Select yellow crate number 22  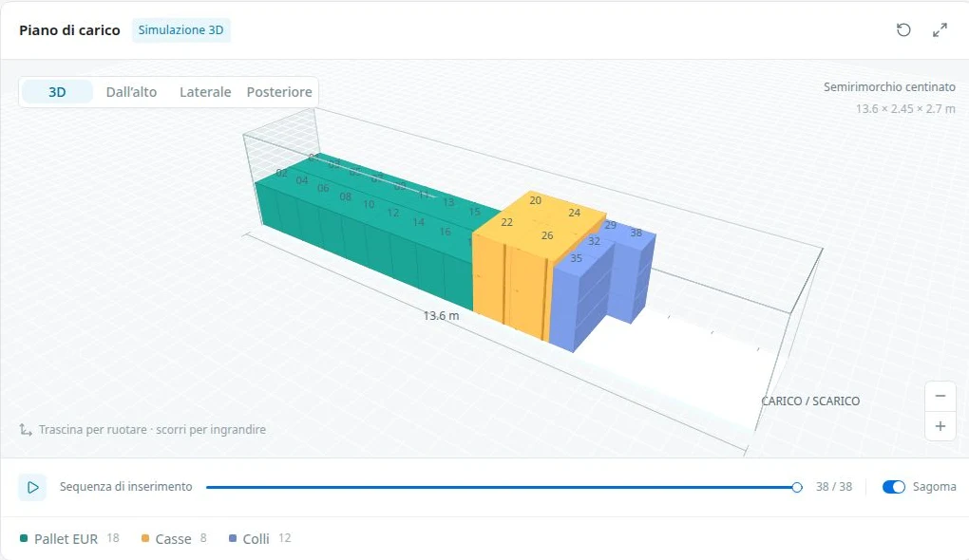506,222
